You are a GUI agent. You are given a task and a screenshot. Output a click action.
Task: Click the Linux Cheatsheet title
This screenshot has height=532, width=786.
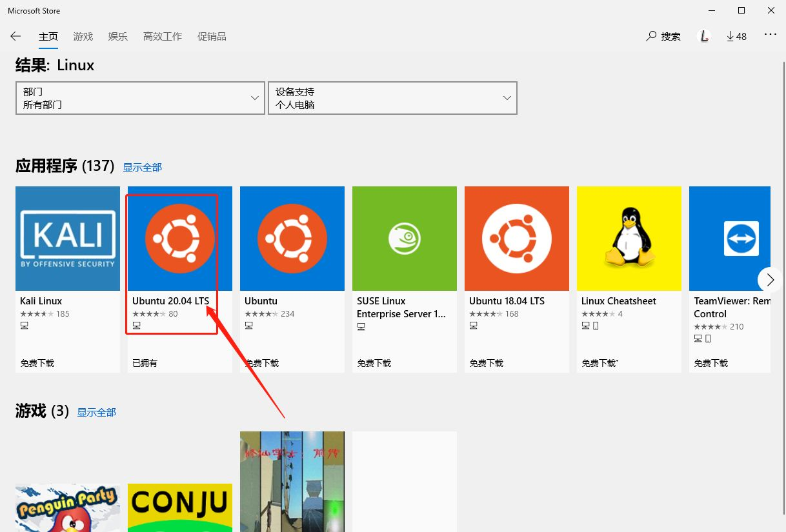tap(619, 301)
